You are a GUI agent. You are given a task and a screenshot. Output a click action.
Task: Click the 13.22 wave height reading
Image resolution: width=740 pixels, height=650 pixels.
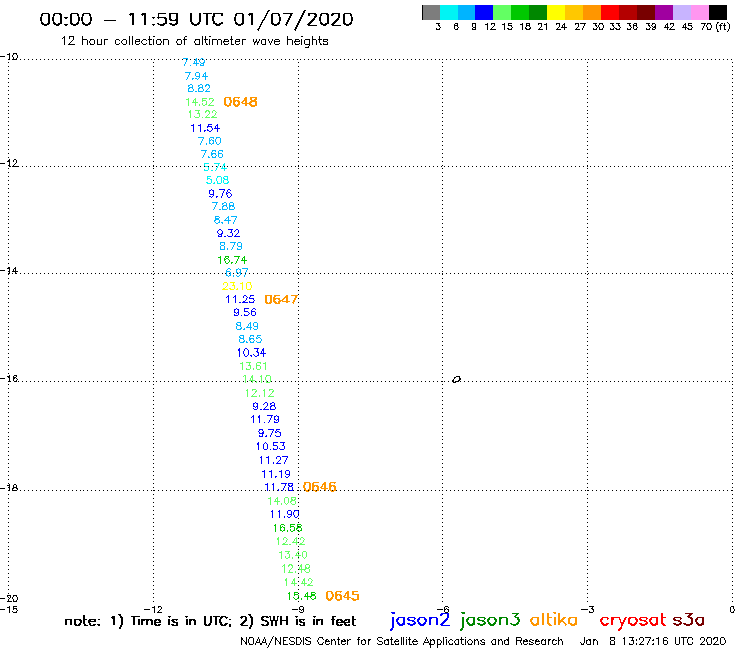pos(202,114)
